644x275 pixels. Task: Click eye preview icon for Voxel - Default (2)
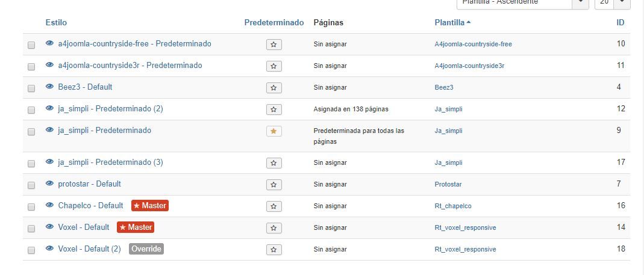(49, 249)
